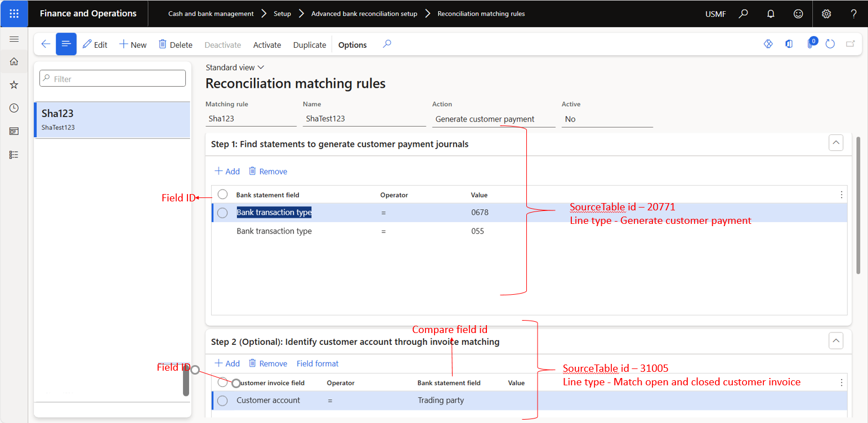Open Favorites star in sidebar
868x423 pixels.
point(14,84)
